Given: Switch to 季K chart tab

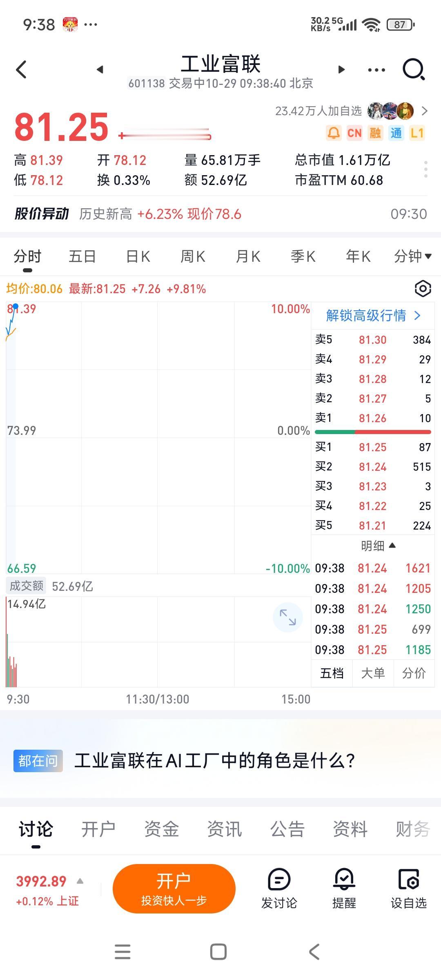Looking at the screenshot, I should (x=303, y=256).
